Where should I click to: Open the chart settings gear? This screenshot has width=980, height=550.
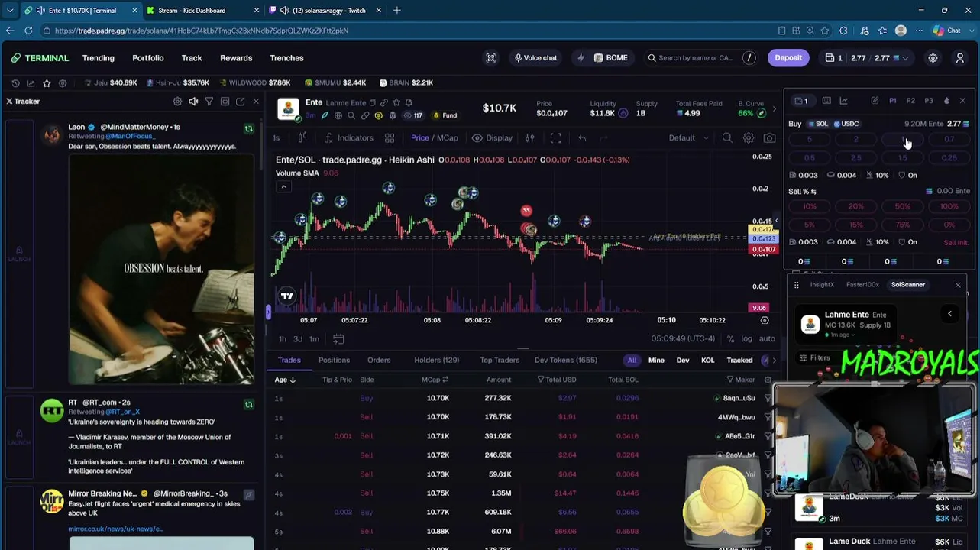[x=749, y=138]
